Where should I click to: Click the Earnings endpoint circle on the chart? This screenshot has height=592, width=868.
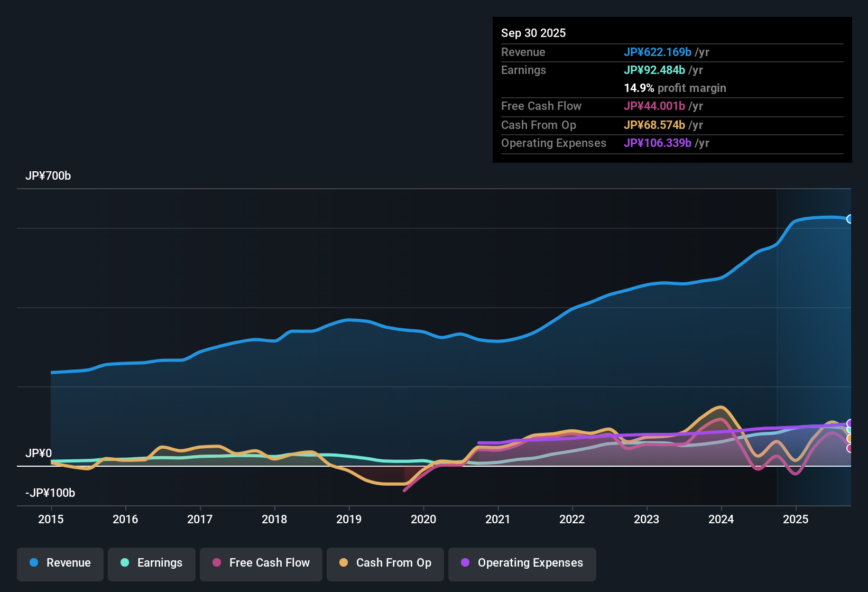(x=849, y=430)
